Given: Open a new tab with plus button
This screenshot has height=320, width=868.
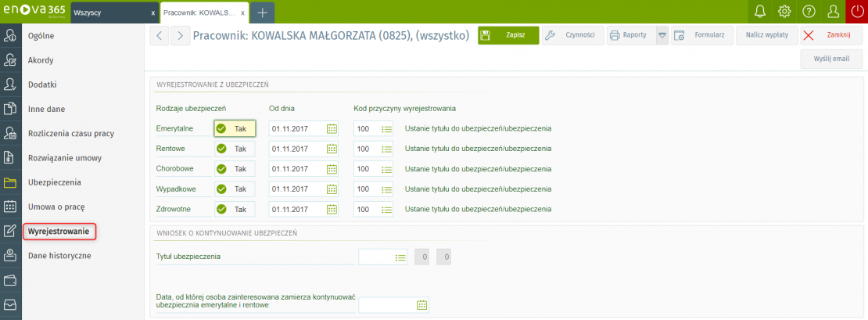Looking at the screenshot, I should coord(262,13).
